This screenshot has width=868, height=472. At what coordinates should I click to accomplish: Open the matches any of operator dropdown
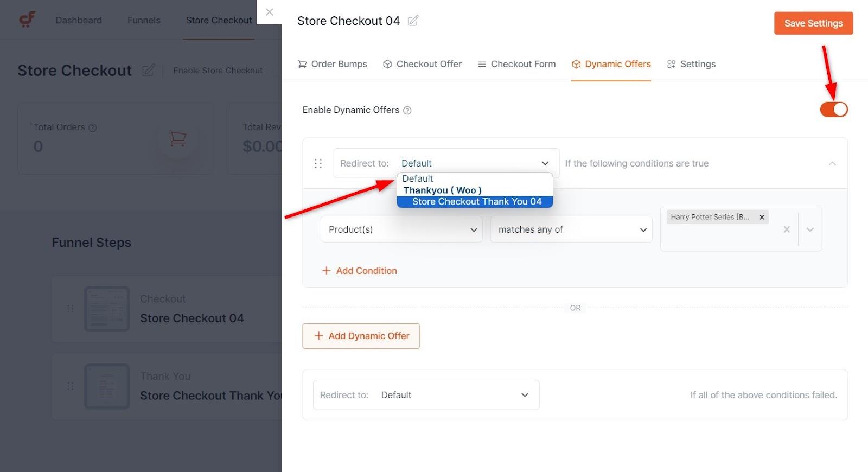(571, 229)
